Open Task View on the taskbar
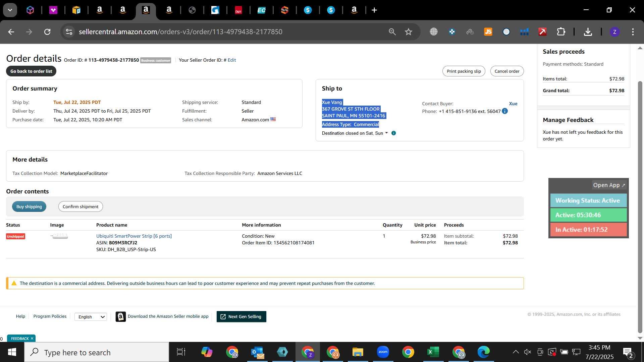 click(181, 352)
